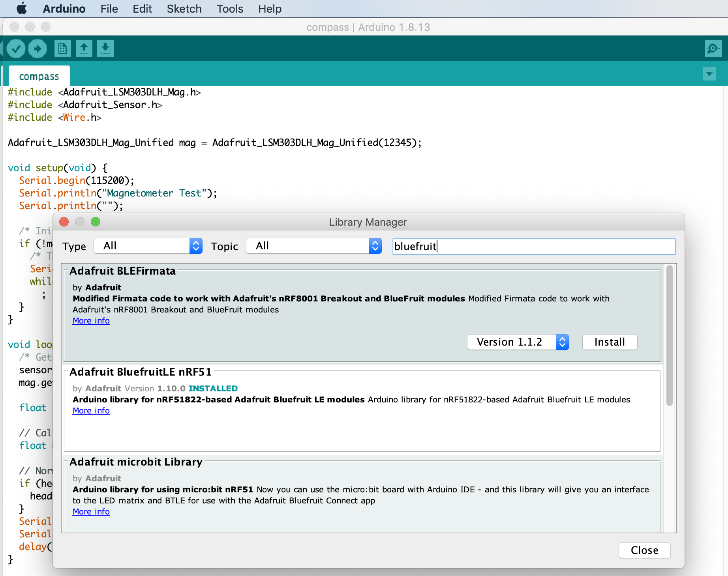
Task: Open More info for Adafruit microbit Library
Action: click(x=91, y=512)
